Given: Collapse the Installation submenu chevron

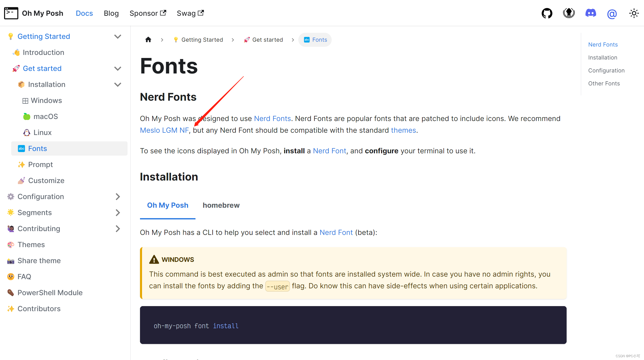Looking at the screenshot, I should [118, 84].
